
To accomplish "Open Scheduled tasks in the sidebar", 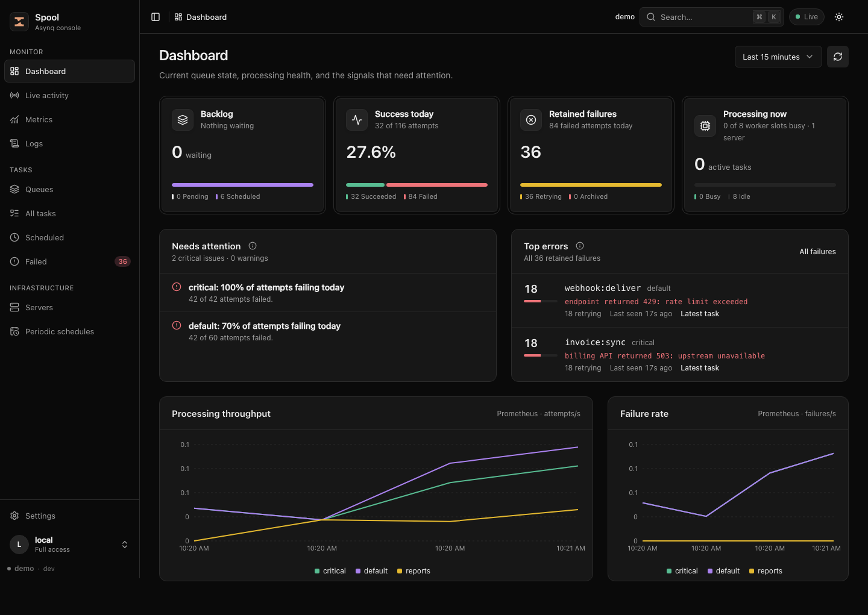I will 70,237.
